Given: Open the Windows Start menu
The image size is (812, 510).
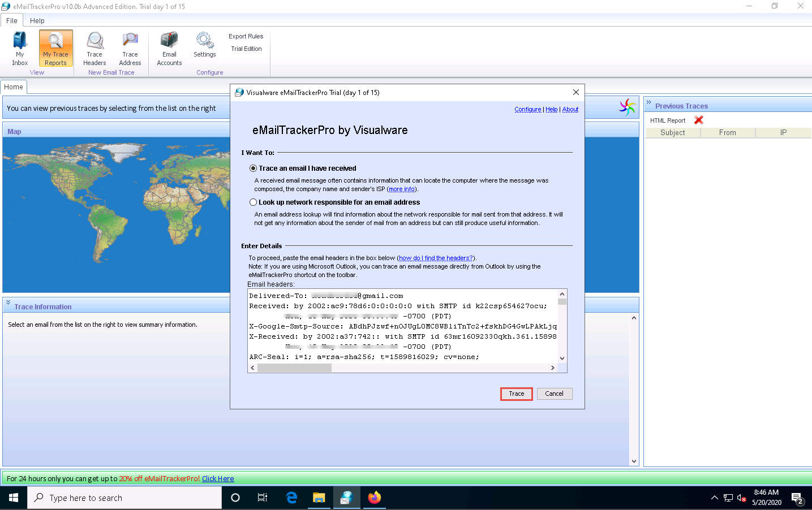Looking at the screenshot, I should click(14, 498).
